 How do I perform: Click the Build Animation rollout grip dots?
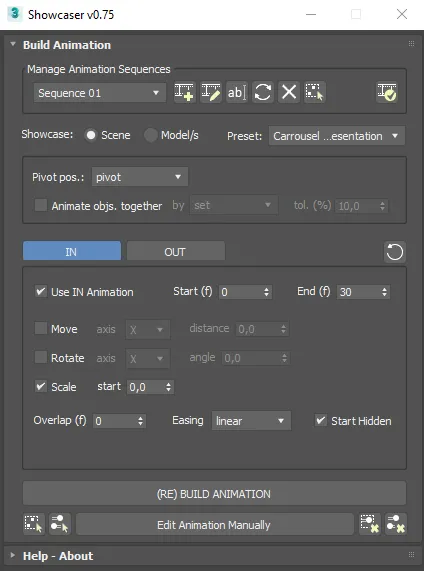412,44
